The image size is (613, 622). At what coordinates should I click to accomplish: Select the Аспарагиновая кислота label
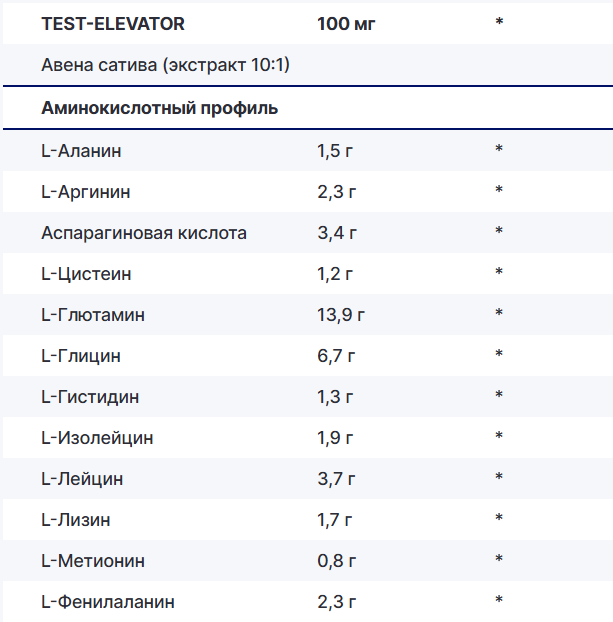[x=144, y=233]
